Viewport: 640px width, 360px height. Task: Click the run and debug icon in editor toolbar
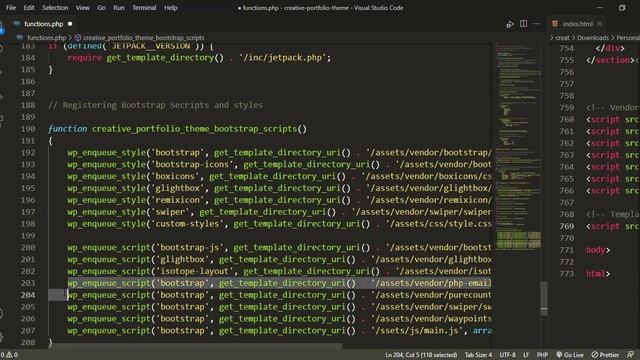pyautogui.click(x=510, y=24)
